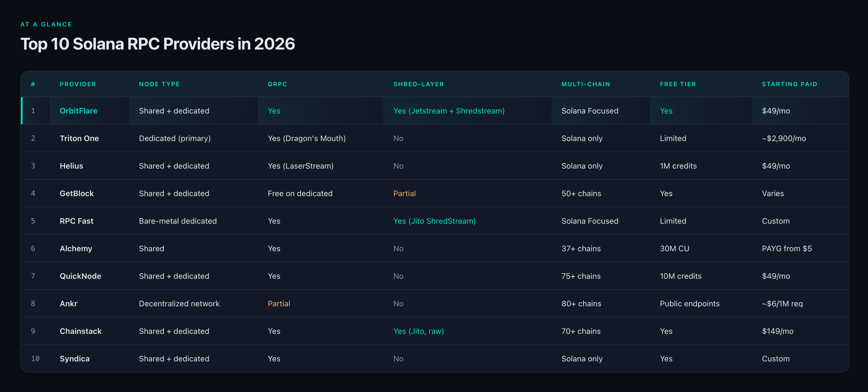Select the Helius provider name
This screenshot has height=392, width=868.
[71, 166]
